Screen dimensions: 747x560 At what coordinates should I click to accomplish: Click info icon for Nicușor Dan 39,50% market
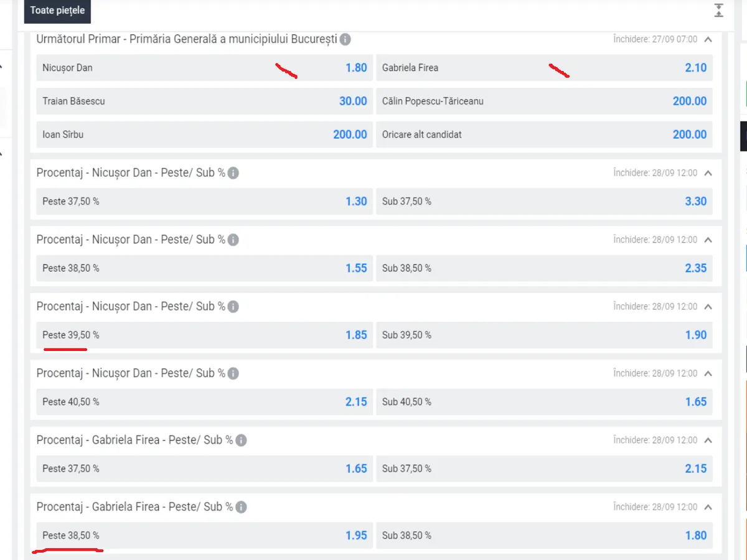233,307
